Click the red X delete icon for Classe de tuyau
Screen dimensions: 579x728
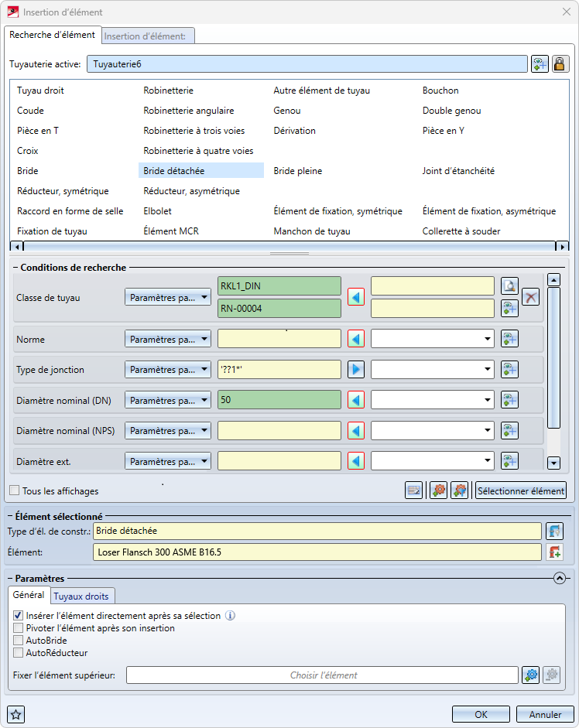point(530,297)
